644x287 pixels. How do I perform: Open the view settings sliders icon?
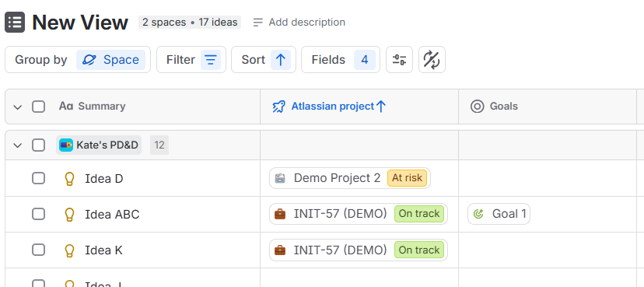[399, 60]
